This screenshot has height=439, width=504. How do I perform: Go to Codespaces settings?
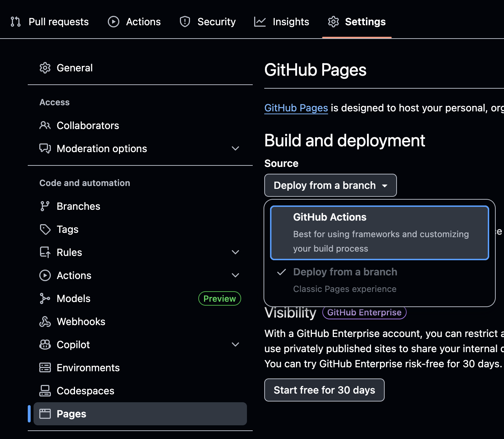point(140,391)
